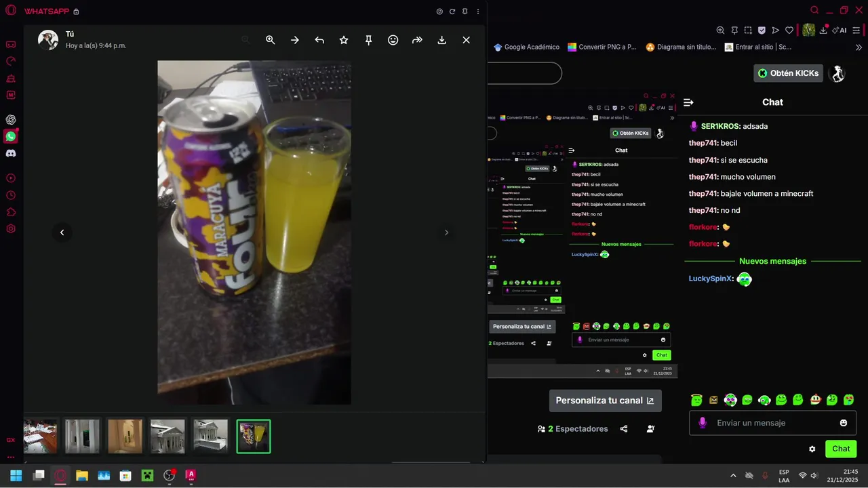Share the Kick stream icon
The image size is (868, 488).
(x=624, y=429)
